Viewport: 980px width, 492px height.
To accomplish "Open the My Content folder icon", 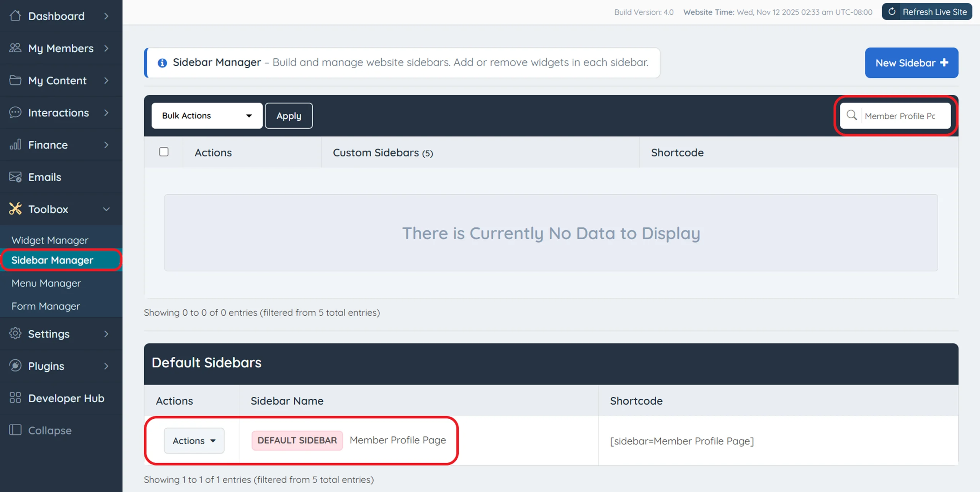I will click(x=15, y=80).
